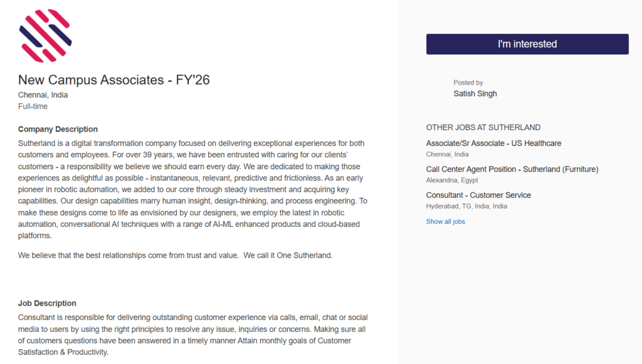
Task: Click the Sutherland digital transformation company paragraph
Action: click(x=192, y=190)
